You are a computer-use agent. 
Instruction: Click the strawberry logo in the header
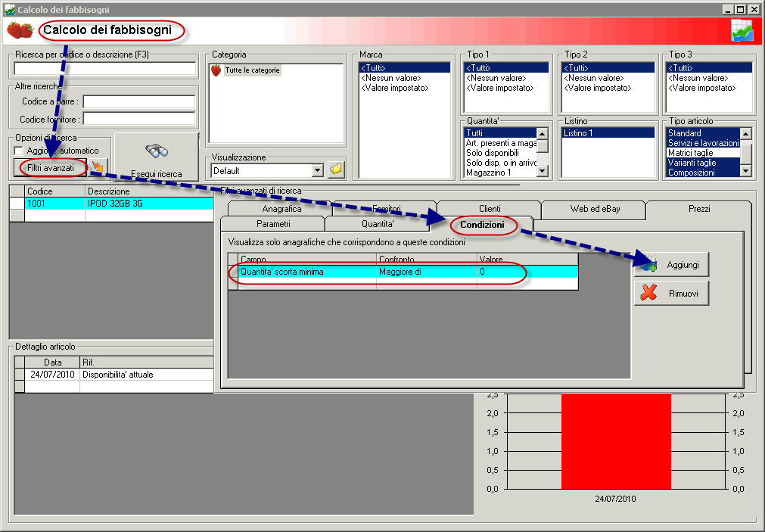click(x=20, y=30)
